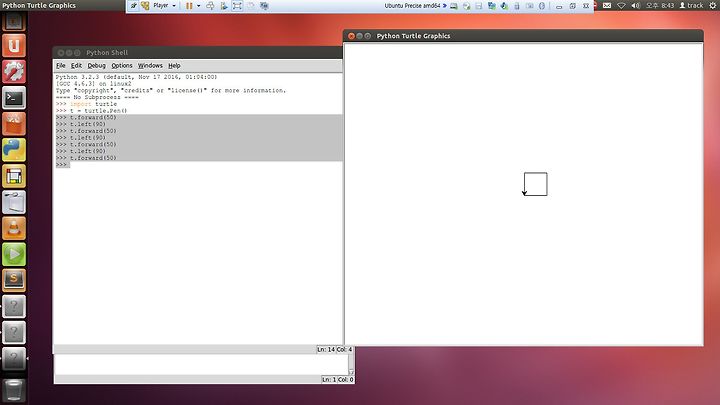This screenshot has width=720, height=405.
Task: Click the send Ctrl+Alt+Del toolbar icon
Action: (x=210, y=6)
